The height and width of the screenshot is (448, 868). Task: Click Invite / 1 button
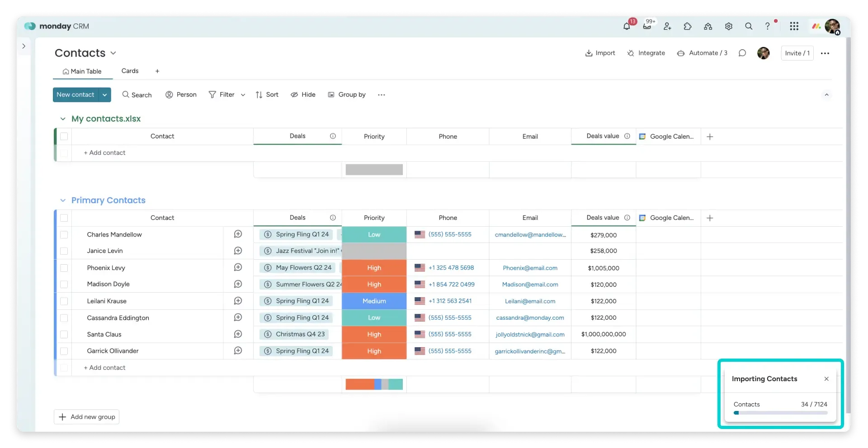tap(797, 53)
